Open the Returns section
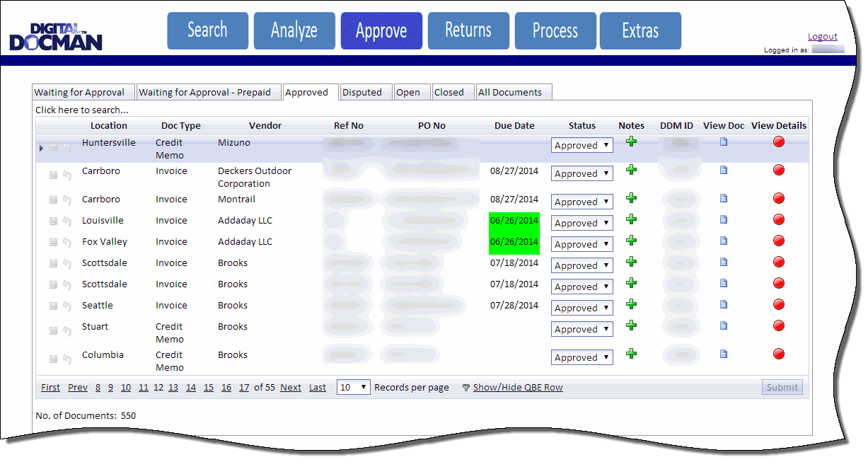This screenshot has height=462, width=868. (x=468, y=31)
